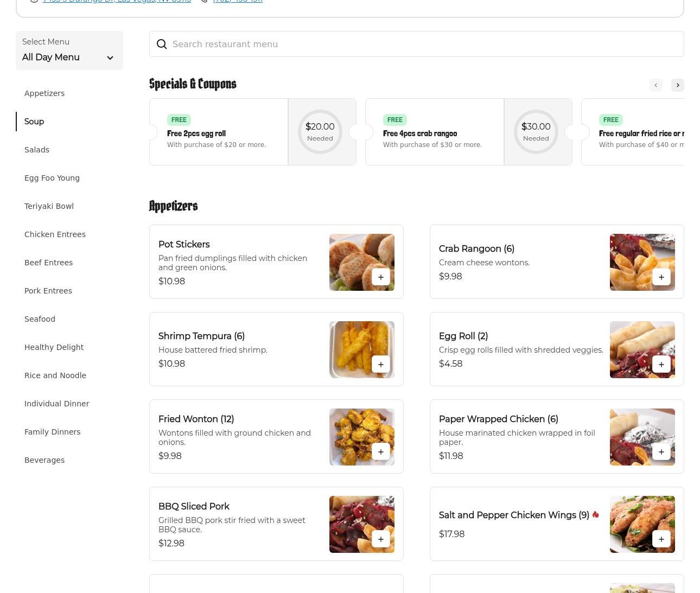Screen dimensions: 700x593
Task: Add BBQ Sliced Pork to cart
Action: coord(380,539)
